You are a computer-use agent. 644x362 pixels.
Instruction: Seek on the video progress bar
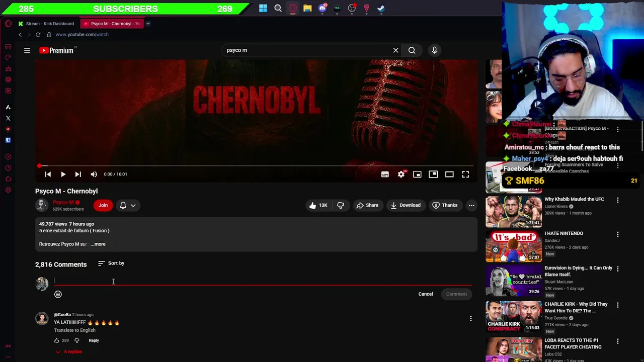tap(256, 165)
